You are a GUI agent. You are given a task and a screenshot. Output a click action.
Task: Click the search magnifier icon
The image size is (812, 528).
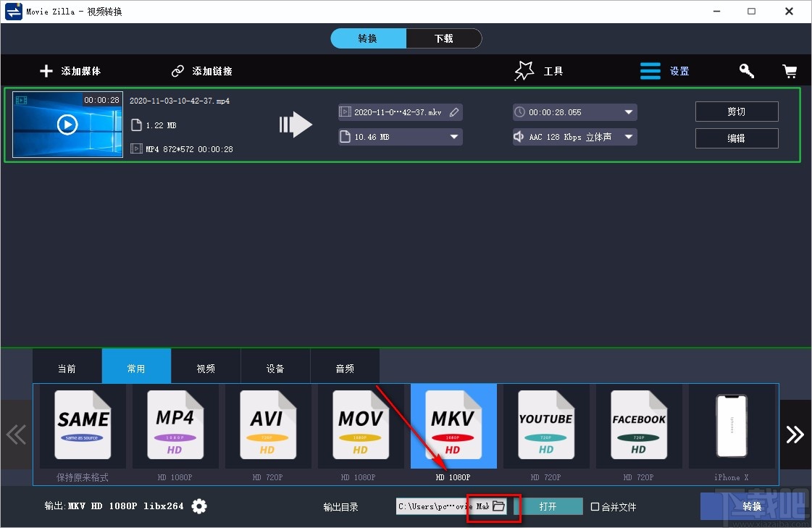point(746,70)
